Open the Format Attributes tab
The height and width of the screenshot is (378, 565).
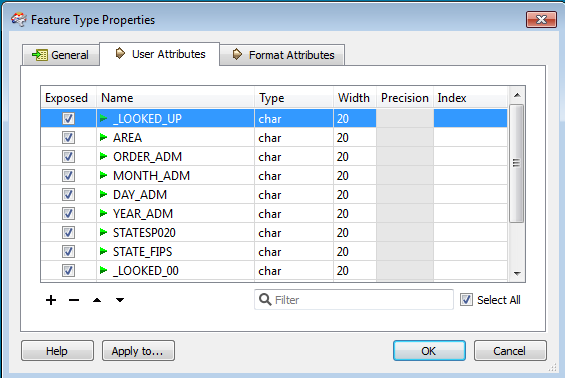click(282, 55)
